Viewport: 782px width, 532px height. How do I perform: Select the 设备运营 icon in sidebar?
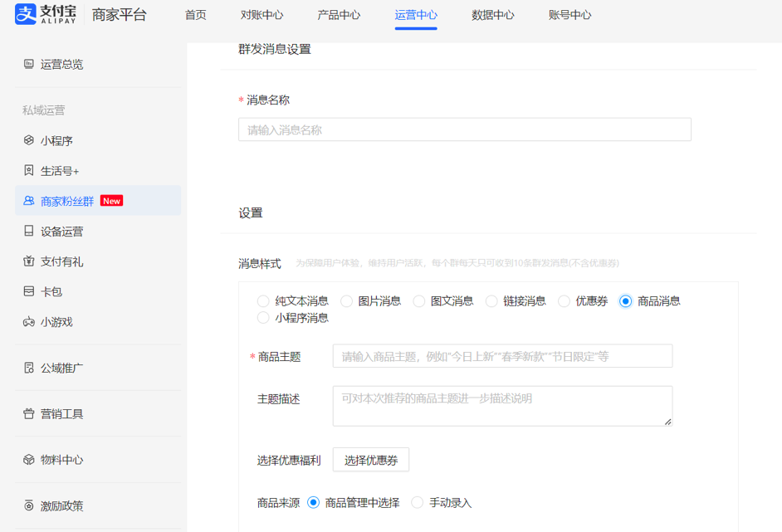[x=29, y=232]
